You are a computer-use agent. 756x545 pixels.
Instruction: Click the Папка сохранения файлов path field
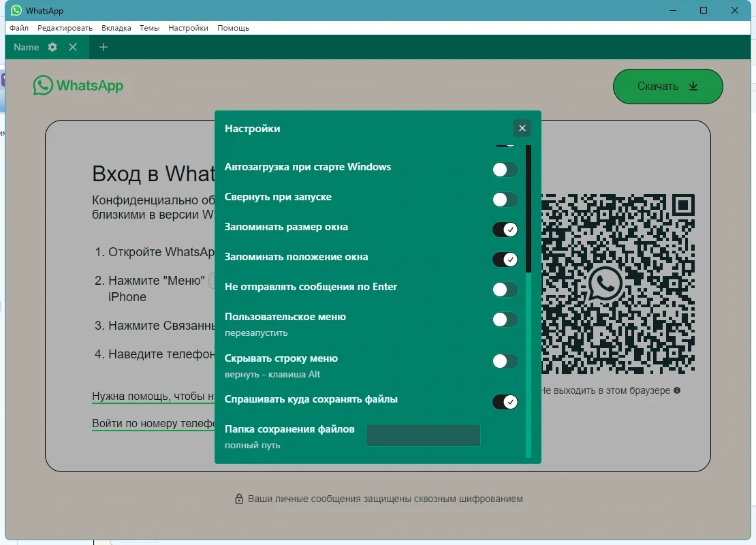[423, 435]
